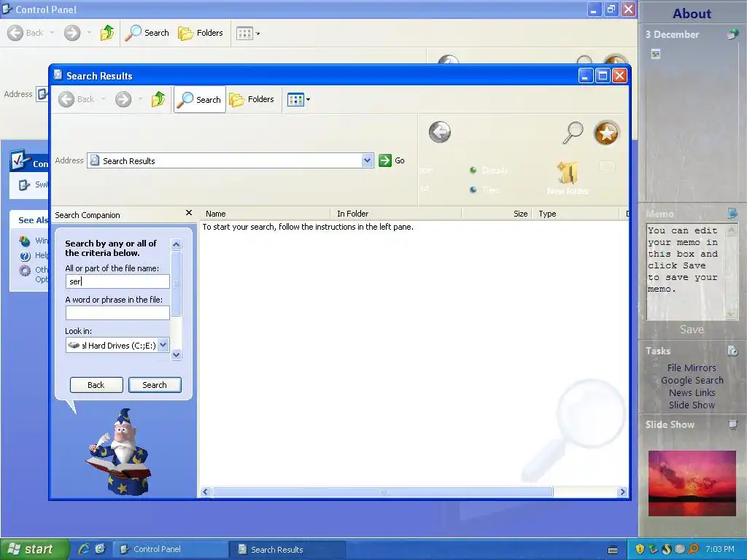Image resolution: width=747 pixels, height=560 pixels.
Task: Click Forward arrow in Search Results toolbar
Action: [x=123, y=99]
